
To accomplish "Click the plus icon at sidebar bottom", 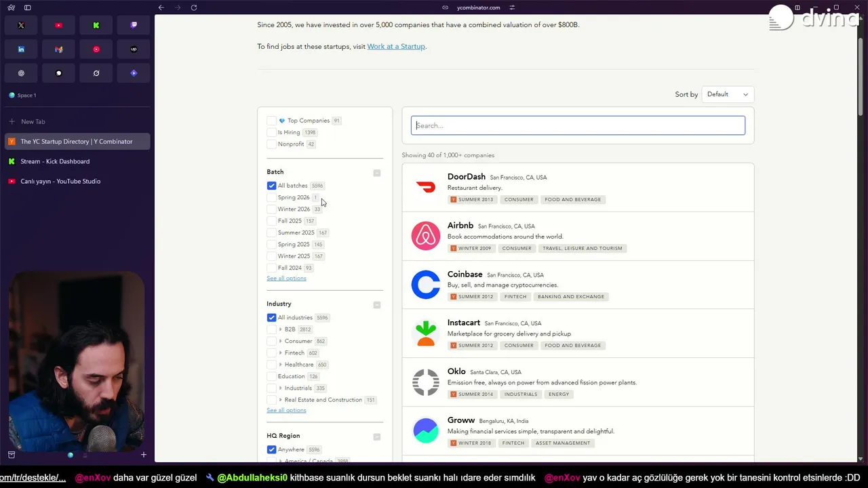I will (143, 455).
